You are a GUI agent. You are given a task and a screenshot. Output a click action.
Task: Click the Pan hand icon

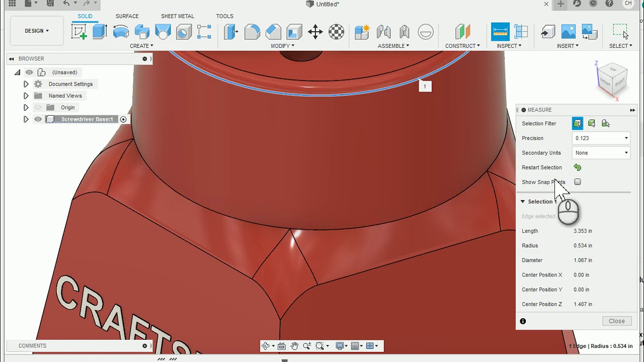coord(294,346)
